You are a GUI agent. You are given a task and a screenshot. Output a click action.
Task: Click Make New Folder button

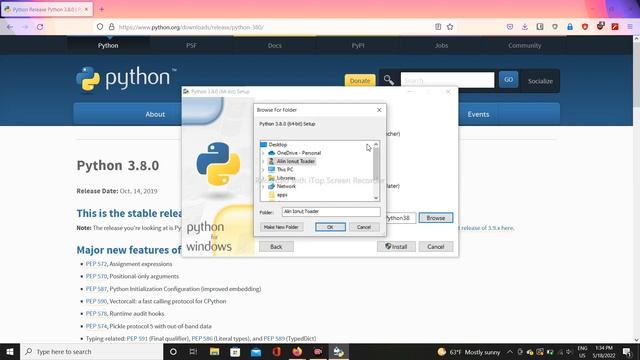281,227
